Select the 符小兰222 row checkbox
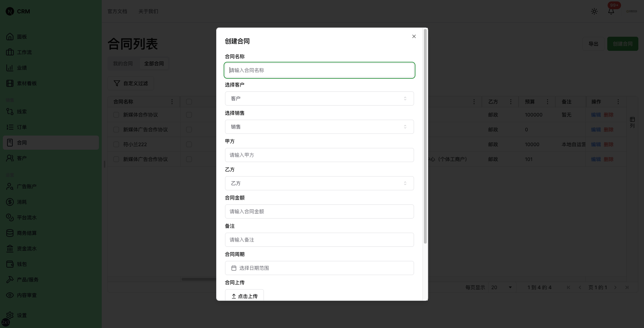 [x=116, y=144]
